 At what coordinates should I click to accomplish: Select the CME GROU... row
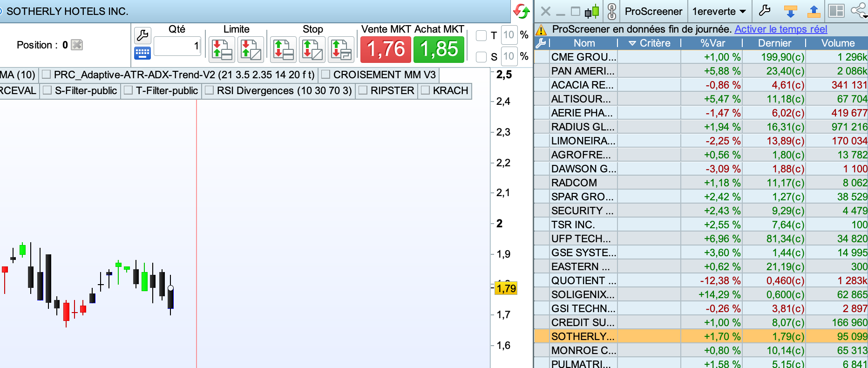pyautogui.click(x=701, y=57)
